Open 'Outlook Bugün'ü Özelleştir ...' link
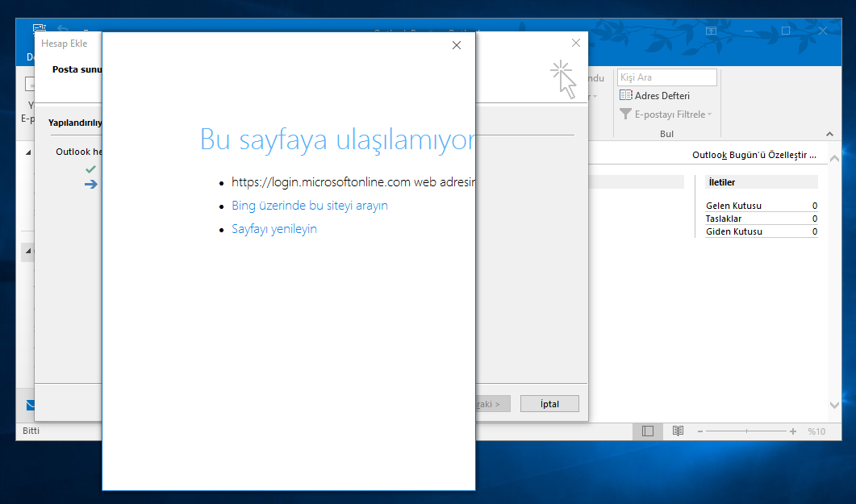856x504 pixels. (754, 155)
